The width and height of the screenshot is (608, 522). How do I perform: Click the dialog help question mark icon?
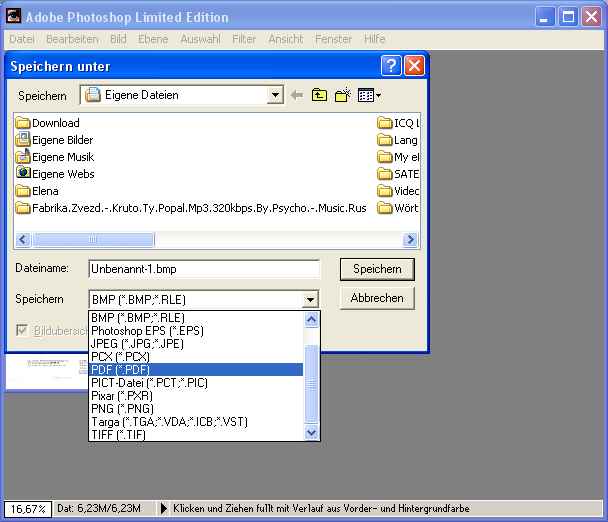(x=391, y=66)
